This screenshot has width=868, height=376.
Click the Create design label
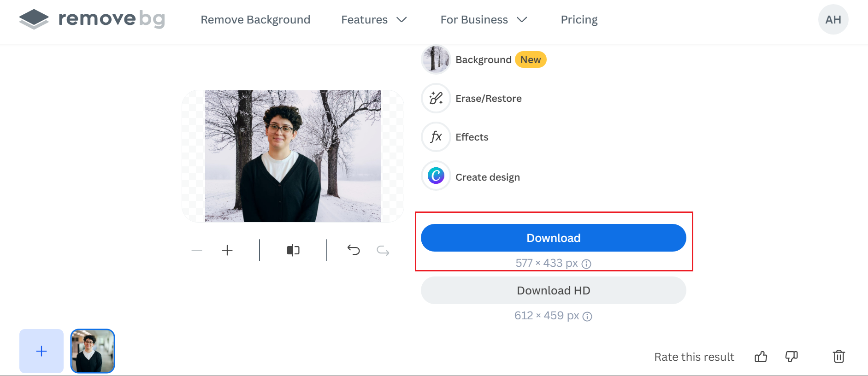488,177
